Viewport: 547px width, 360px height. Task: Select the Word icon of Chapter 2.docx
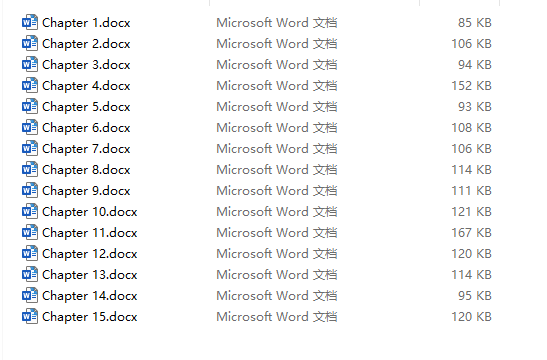click(x=30, y=44)
